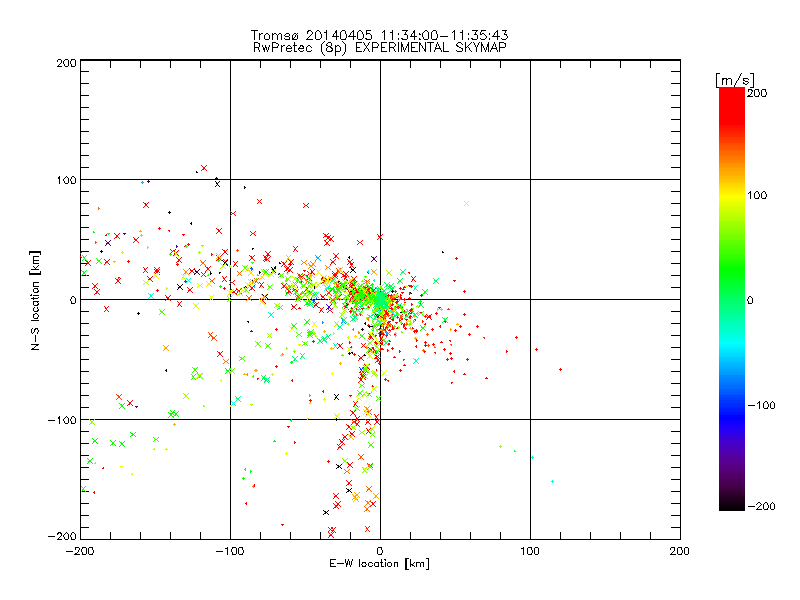Screen dimensions: 800x600
Task: Click the title line 'Tromsø 20140405 11:34:00-11:35:43'
Action: click(379, 35)
